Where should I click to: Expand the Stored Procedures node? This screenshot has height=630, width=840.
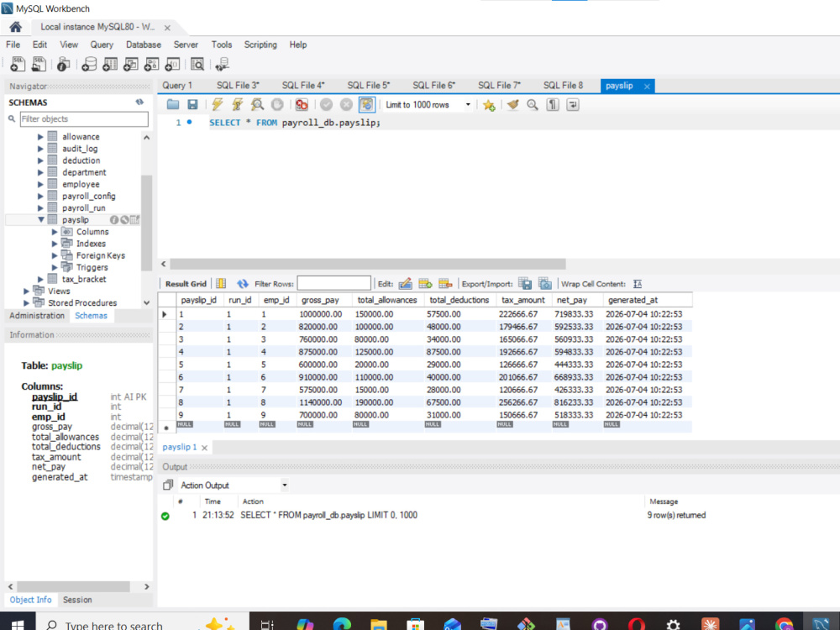[26, 302]
